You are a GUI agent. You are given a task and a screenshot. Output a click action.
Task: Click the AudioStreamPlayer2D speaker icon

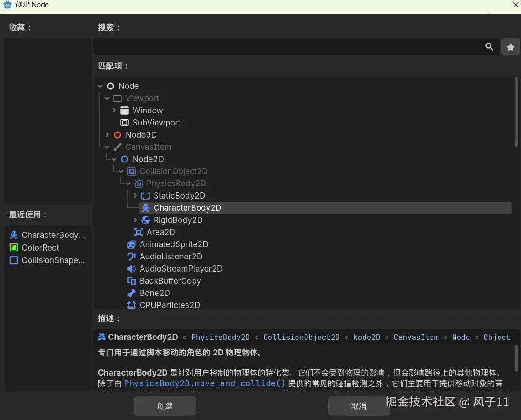tap(132, 269)
